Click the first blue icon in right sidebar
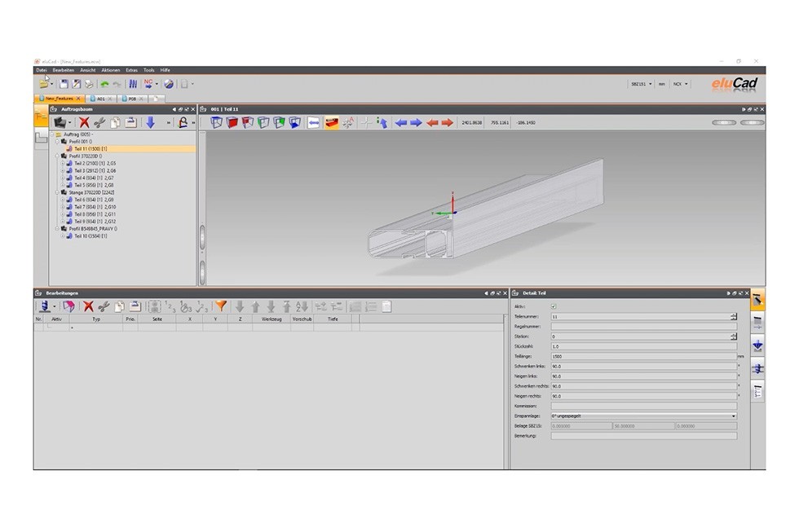 pos(757,345)
